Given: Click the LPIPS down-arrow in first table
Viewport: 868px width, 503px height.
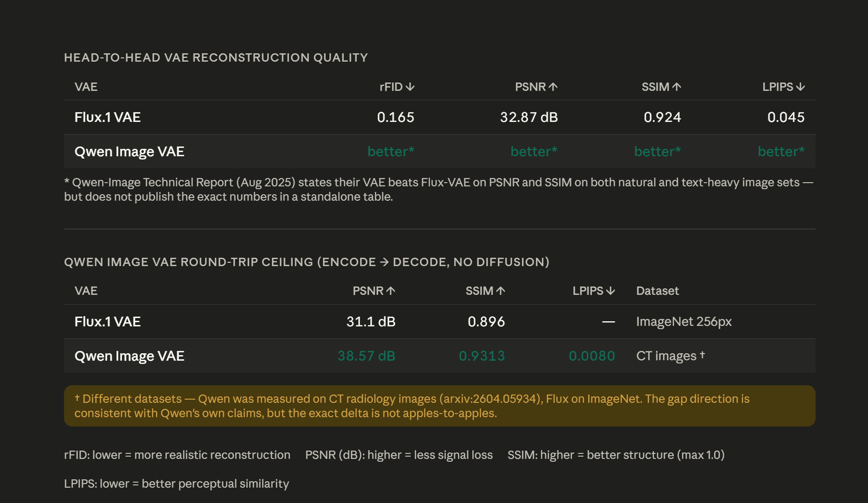Looking at the screenshot, I should pos(800,87).
